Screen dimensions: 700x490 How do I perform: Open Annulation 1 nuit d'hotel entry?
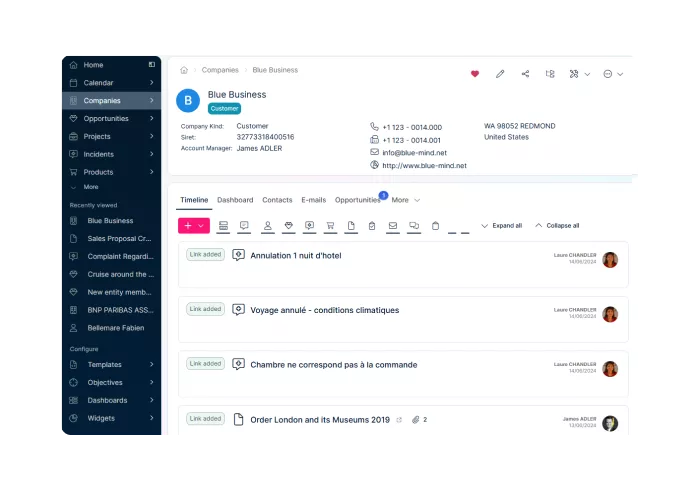point(296,256)
